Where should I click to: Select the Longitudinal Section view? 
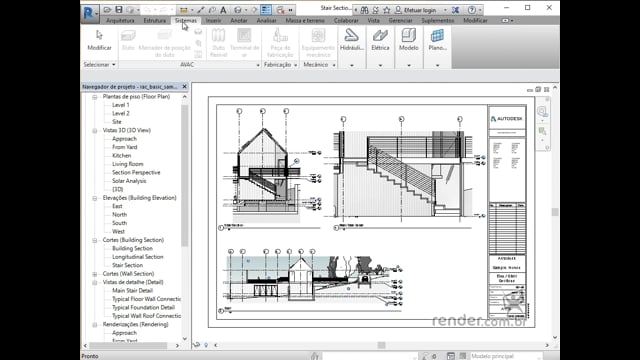tap(138, 257)
